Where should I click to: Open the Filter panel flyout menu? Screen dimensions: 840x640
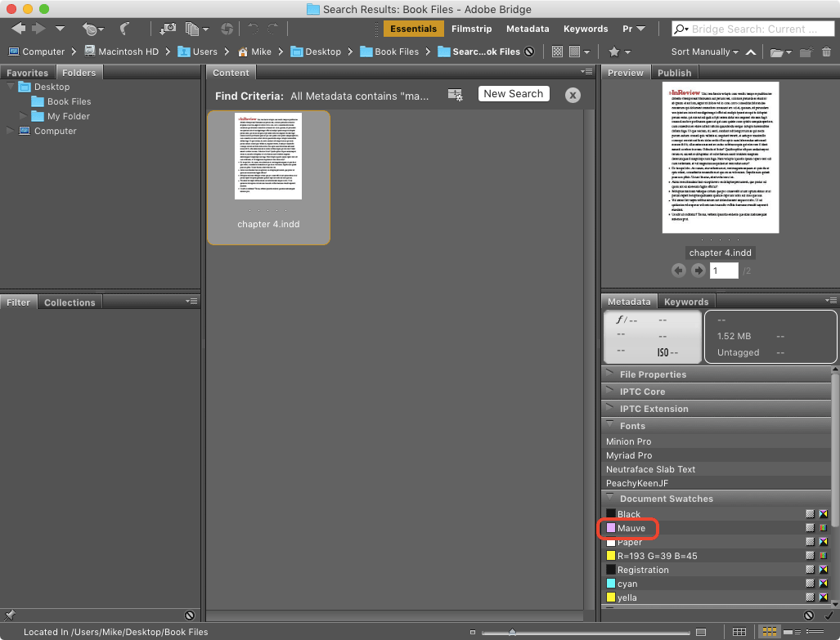[191, 302]
